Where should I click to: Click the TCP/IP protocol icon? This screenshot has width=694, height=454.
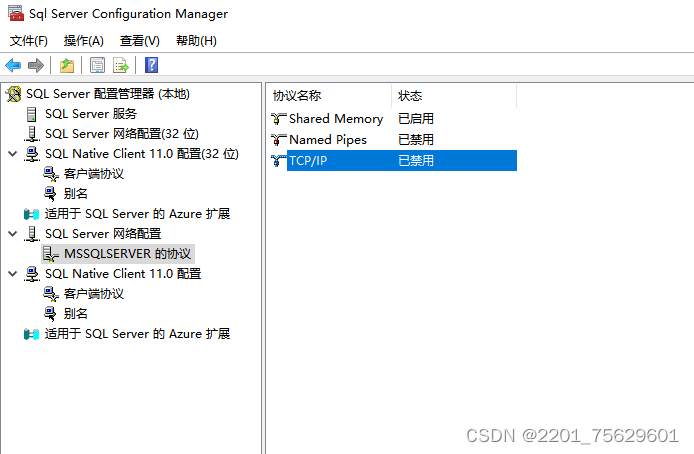coord(278,161)
